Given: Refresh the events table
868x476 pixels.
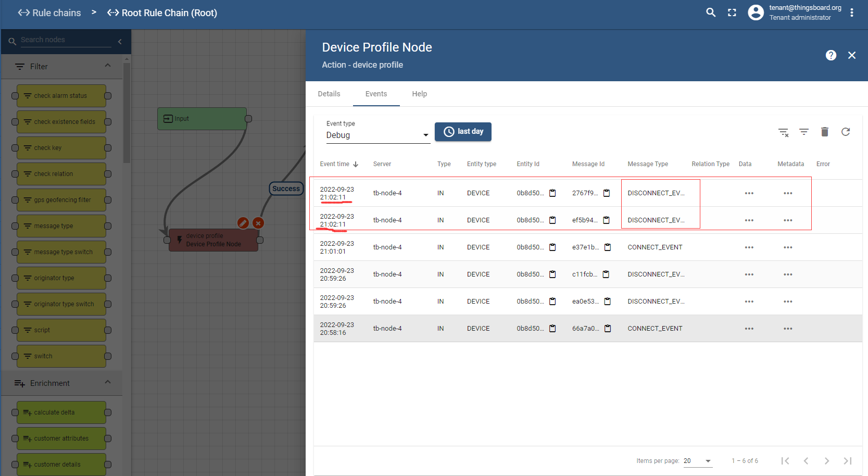Looking at the screenshot, I should [846, 132].
